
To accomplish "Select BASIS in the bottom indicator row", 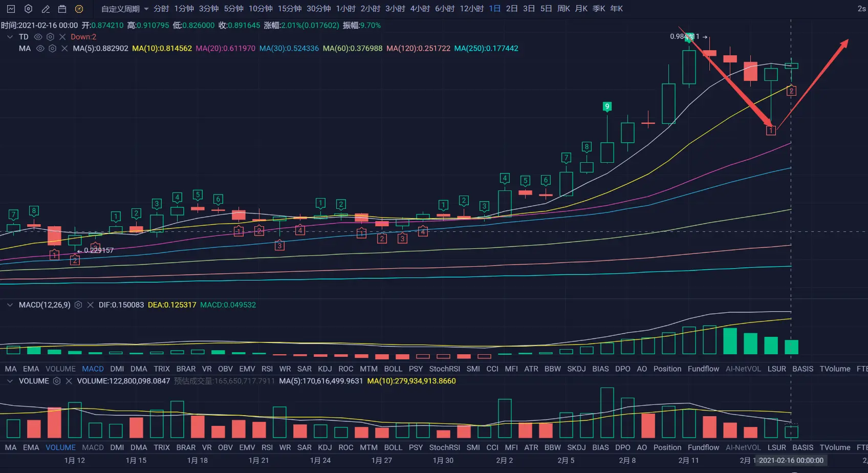I will (802, 448).
